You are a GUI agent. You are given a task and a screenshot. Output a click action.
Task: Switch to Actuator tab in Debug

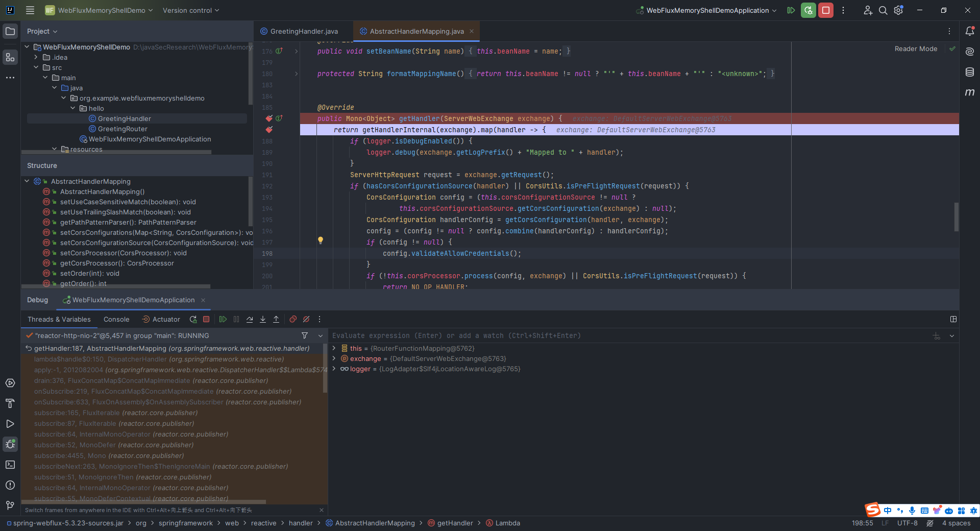161,320
